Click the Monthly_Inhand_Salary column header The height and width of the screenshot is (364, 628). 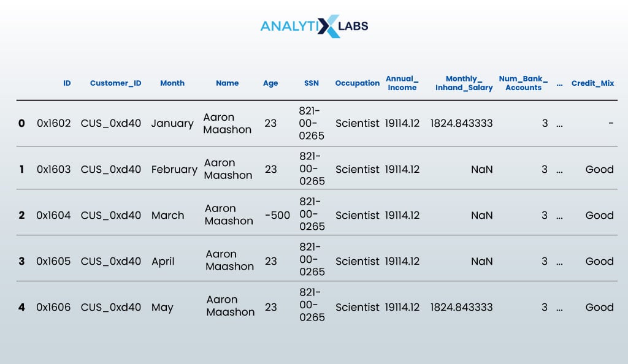tap(464, 83)
